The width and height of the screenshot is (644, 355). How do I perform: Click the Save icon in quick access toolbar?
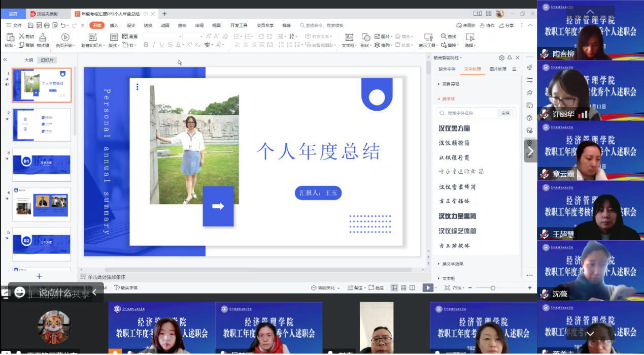[x=30, y=25]
